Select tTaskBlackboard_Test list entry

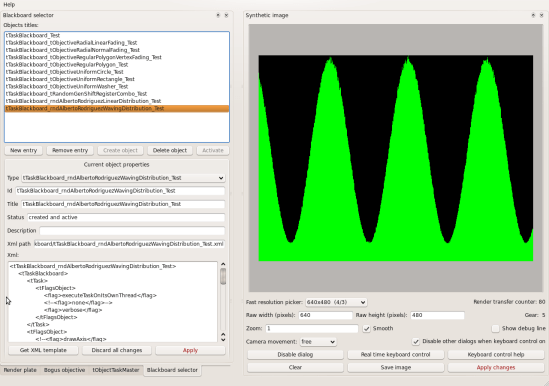(x=117, y=35)
